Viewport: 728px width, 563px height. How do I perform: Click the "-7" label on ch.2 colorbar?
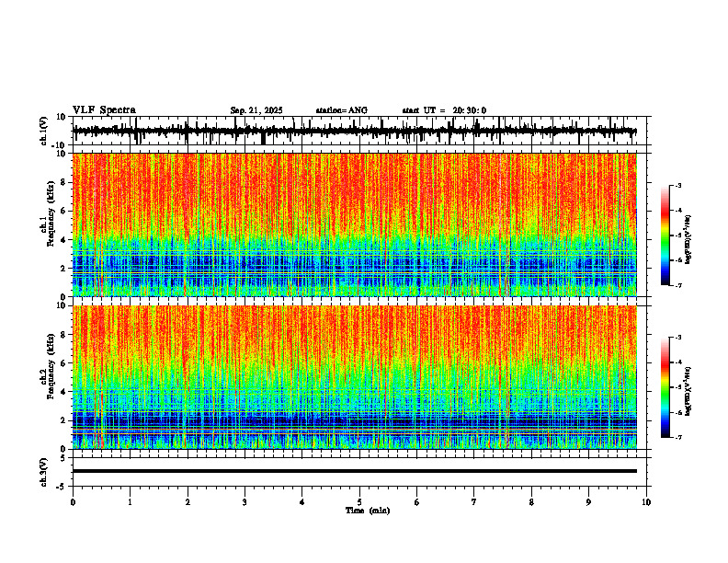pos(678,437)
